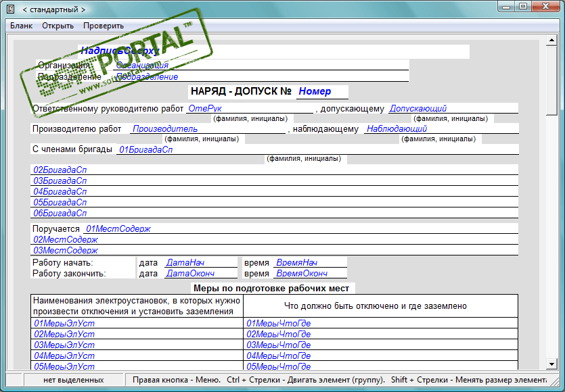Click the vertical scrollbar thumb
565x392 pixels.
pos(551,81)
